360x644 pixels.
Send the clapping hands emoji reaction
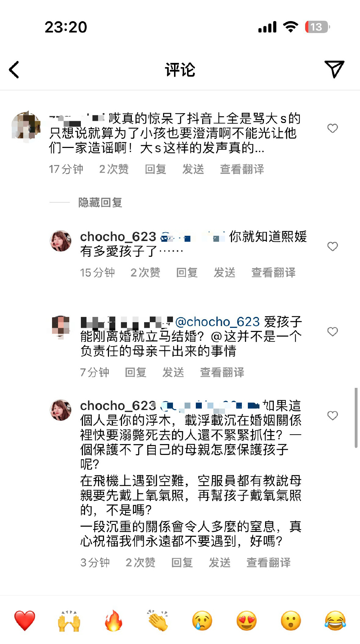[x=158, y=620]
